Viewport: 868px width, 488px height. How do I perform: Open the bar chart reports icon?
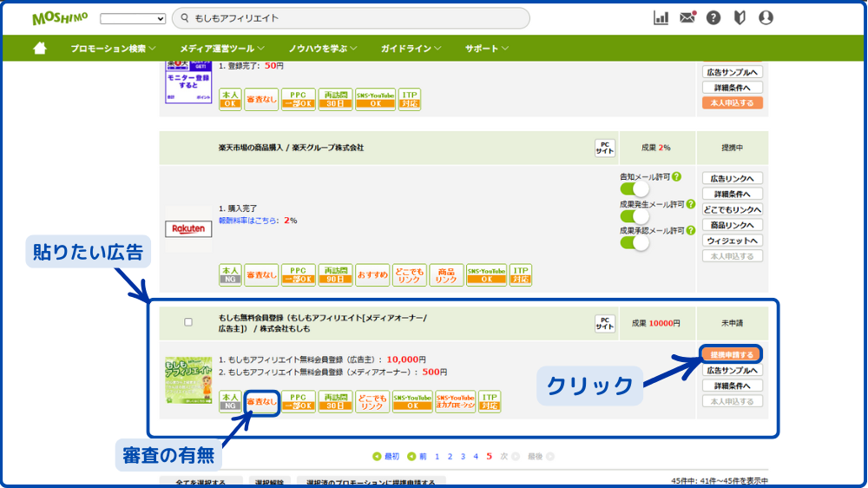tap(661, 18)
